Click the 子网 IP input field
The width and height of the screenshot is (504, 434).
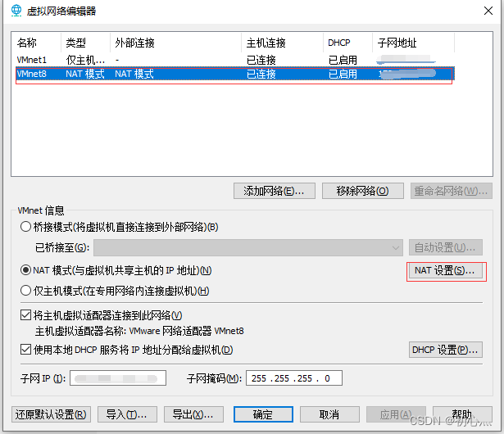click(118, 377)
